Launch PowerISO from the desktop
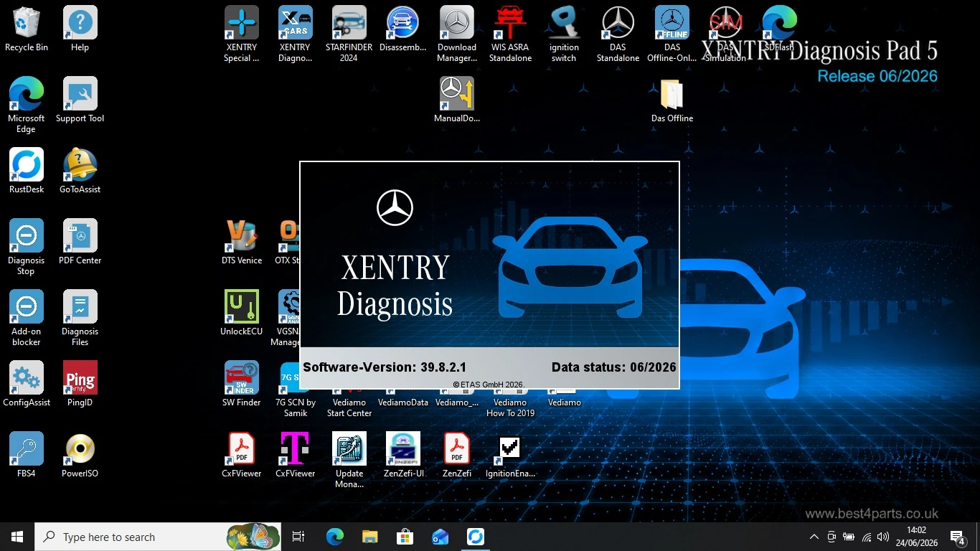Screen dimensions: 980x551 tap(80, 456)
